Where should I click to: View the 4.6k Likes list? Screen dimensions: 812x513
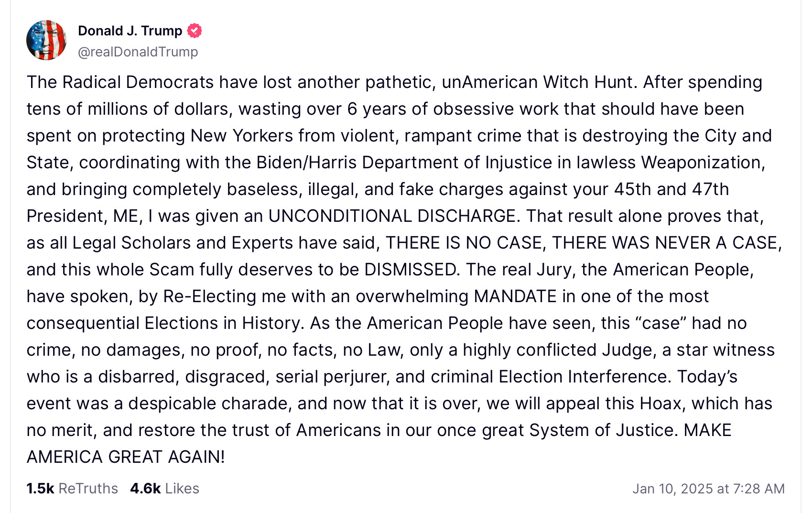pyautogui.click(x=164, y=488)
